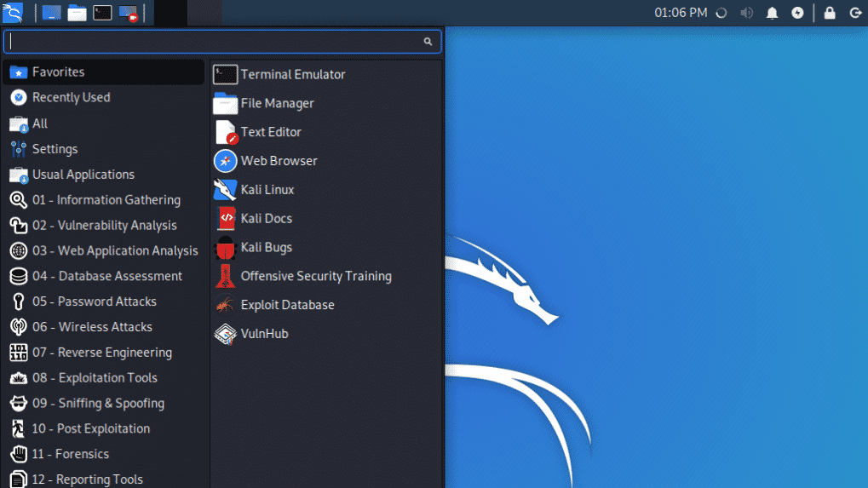Show All applications category
The image size is (868, 488).
point(104,123)
